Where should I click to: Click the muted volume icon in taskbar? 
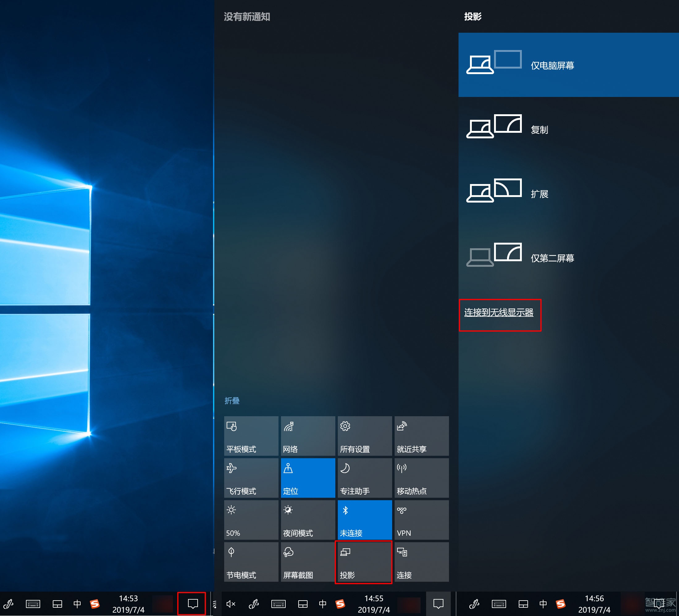pos(231,604)
